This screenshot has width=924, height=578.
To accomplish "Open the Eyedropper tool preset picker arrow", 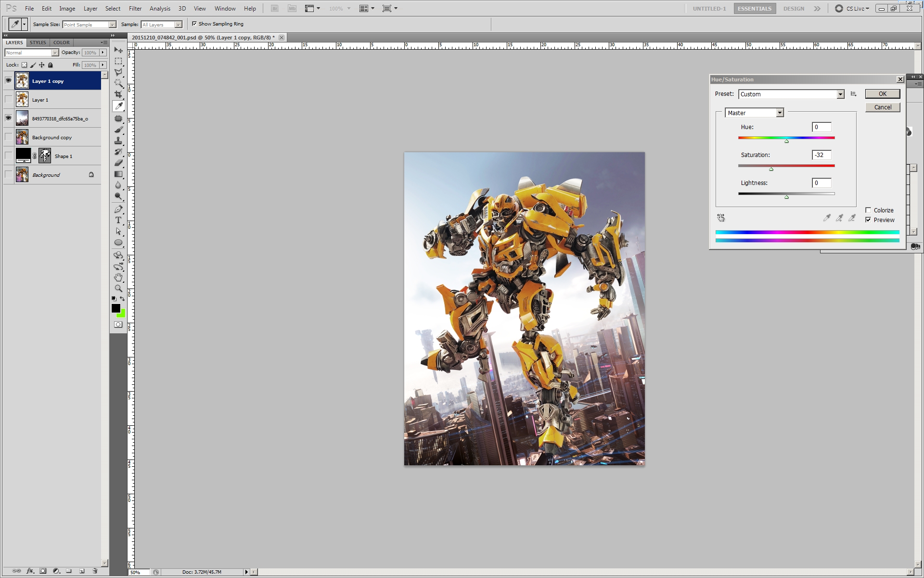I will click(x=24, y=24).
